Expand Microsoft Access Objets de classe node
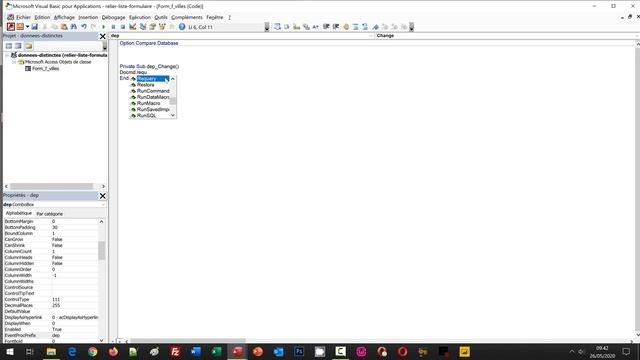Image resolution: width=640 pixels, height=360 pixels. 14,62
